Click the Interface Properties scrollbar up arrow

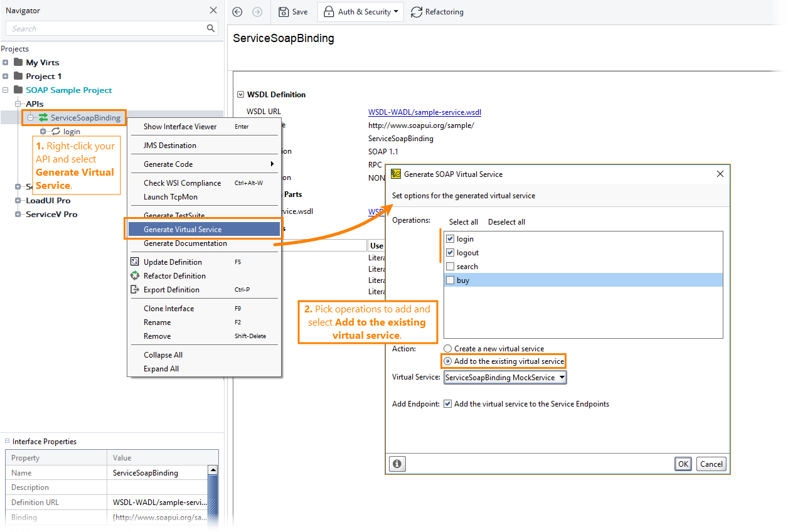tap(213, 470)
